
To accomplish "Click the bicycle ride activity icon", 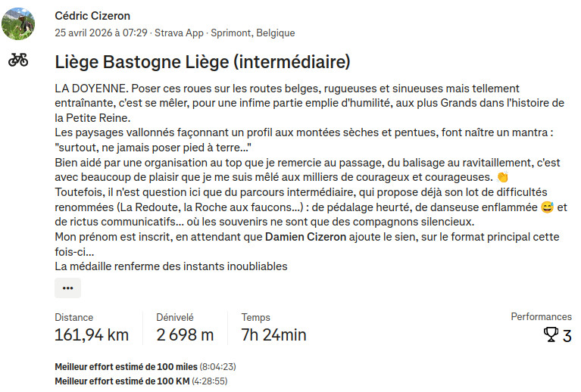I will click(x=18, y=60).
